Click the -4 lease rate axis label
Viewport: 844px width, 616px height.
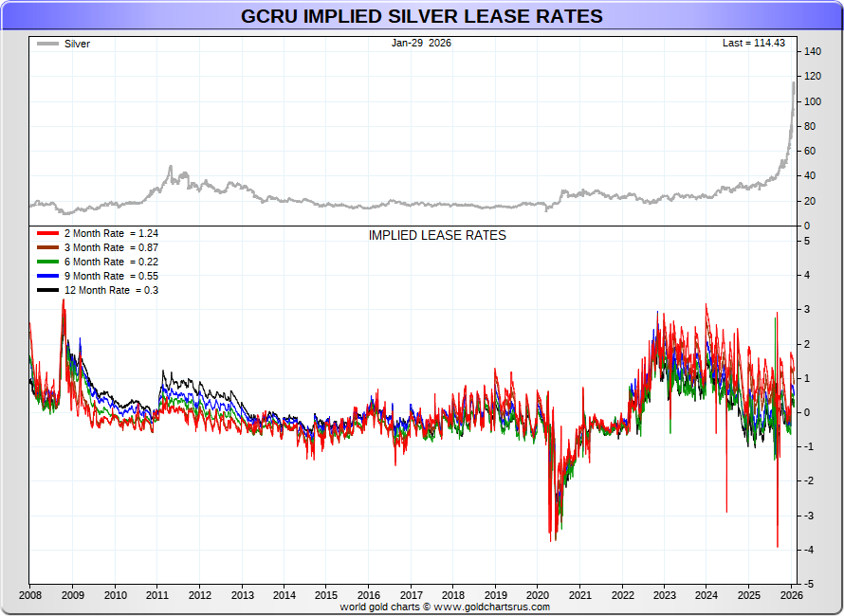pyautogui.click(x=807, y=550)
